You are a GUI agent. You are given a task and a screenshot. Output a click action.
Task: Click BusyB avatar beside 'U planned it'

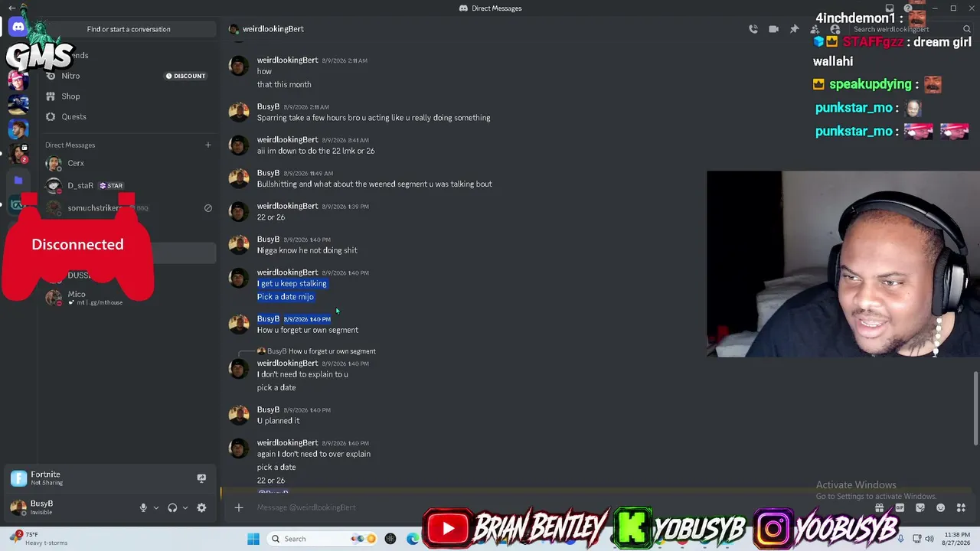pyautogui.click(x=239, y=415)
